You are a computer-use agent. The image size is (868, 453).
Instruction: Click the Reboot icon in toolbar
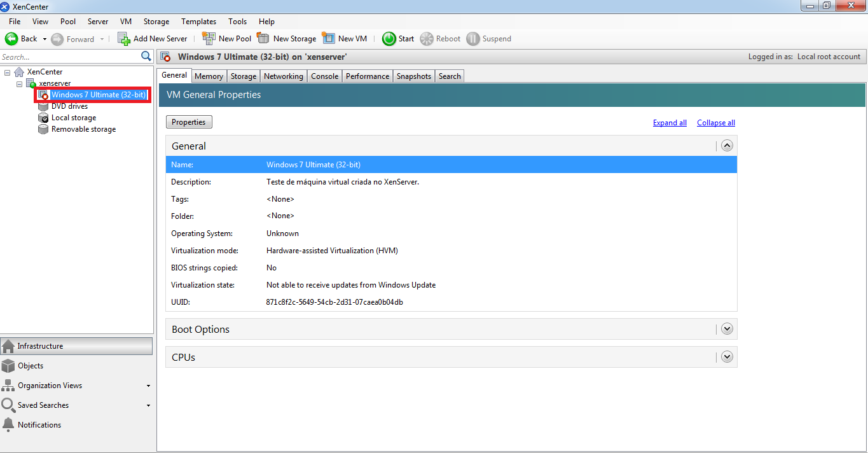pos(426,39)
